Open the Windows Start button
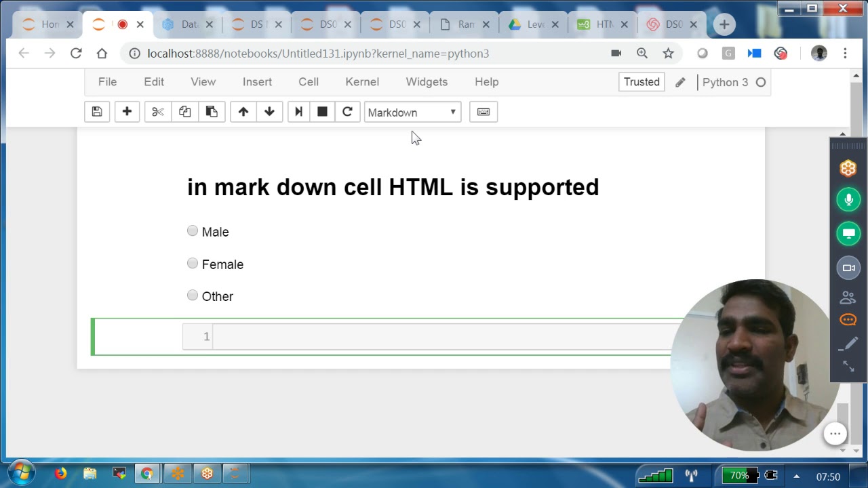This screenshot has width=868, height=488. point(22,472)
